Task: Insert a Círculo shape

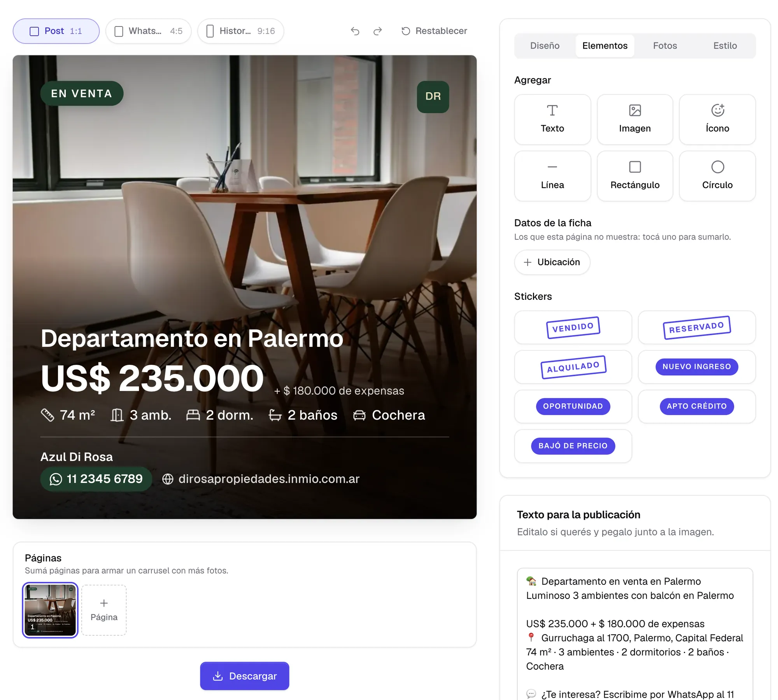Action: [x=717, y=176]
